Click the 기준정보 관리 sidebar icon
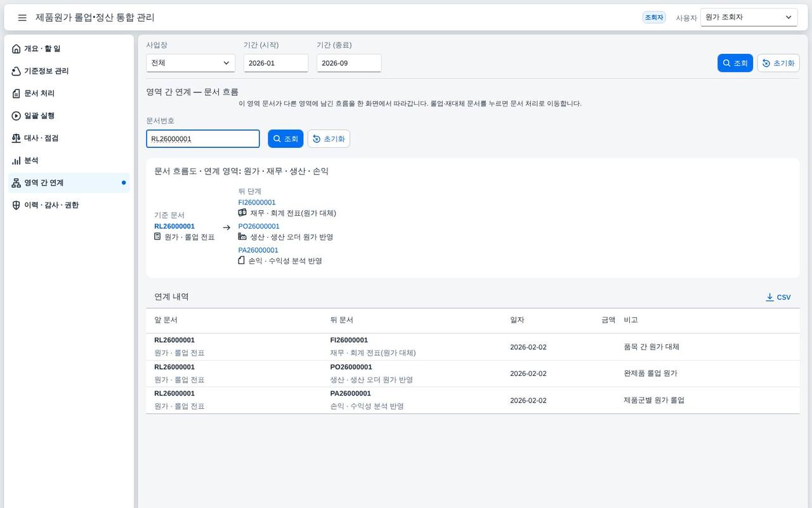Image resolution: width=812 pixels, height=508 pixels. (x=16, y=71)
